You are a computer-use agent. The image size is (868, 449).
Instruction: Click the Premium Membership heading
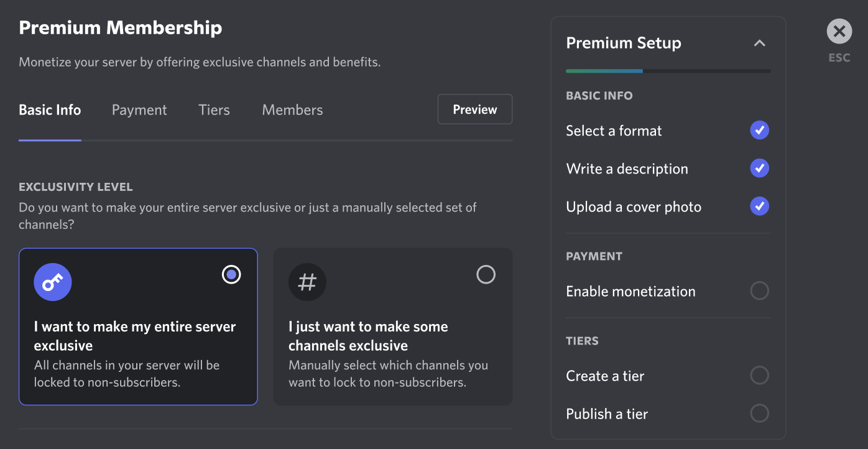(x=121, y=27)
